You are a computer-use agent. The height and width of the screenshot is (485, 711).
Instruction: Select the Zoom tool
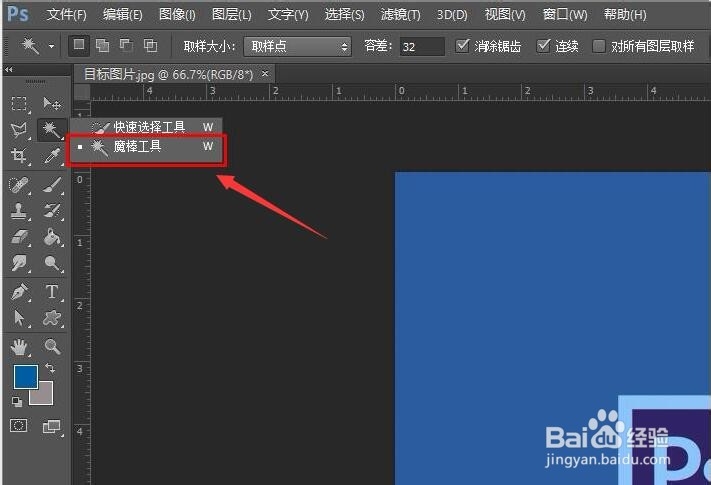52,347
